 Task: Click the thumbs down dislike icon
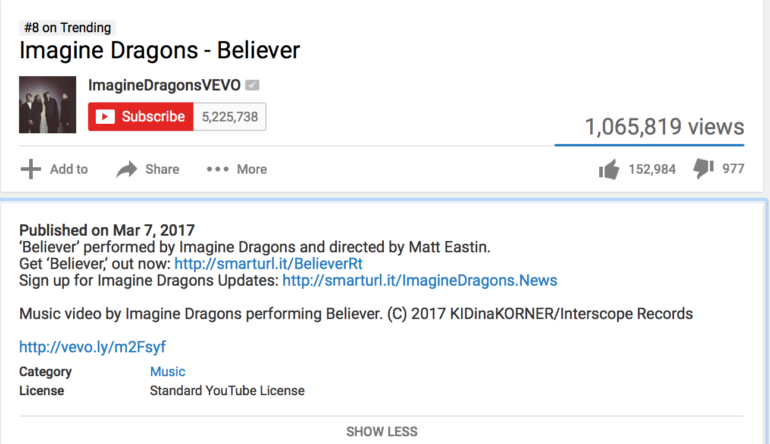click(x=703, y=169)
